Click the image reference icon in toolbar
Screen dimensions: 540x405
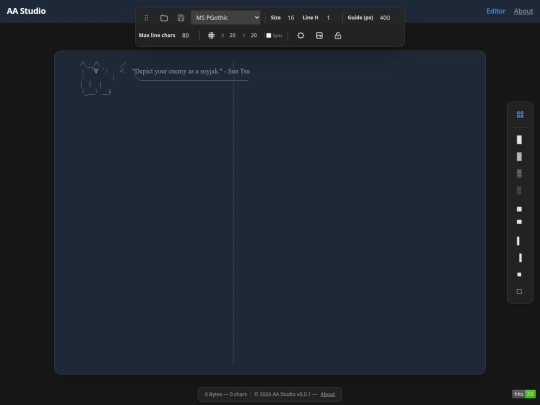319,35
